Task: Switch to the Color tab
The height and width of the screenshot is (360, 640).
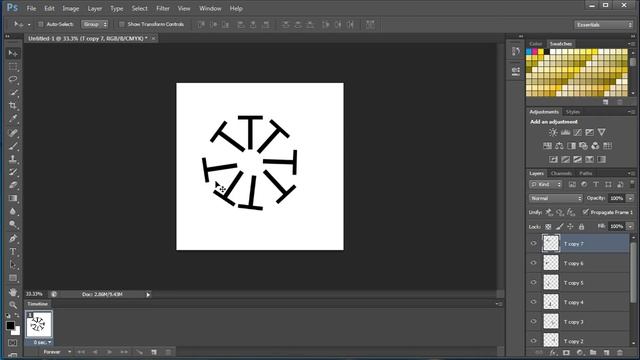Action: coord(536,44)
